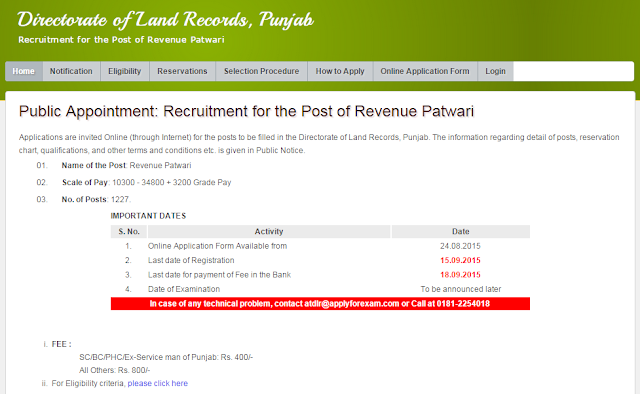640x394 pixels.
Task: Click the IMPORTANT DATES heading
Action: click(x=148, y=216)
